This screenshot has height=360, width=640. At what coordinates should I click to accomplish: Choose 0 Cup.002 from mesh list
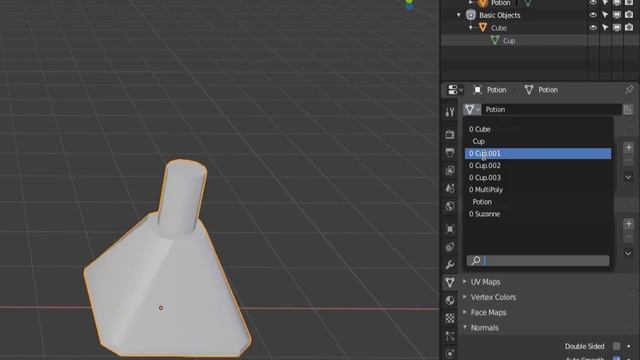point(538,165)
